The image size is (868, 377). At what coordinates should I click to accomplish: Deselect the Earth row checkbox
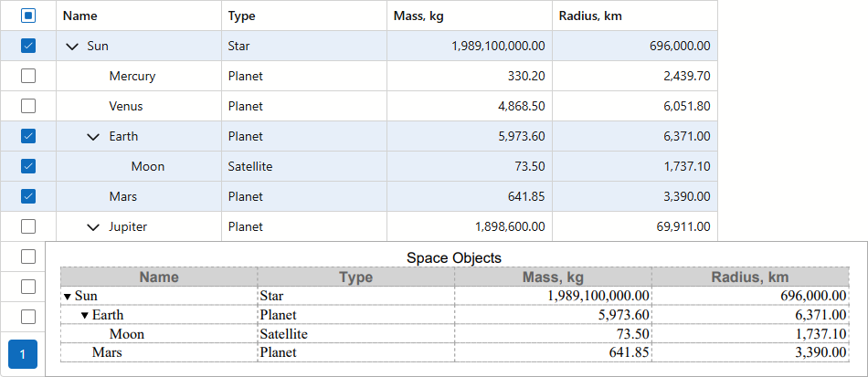pyautogui.click(x=27, y=136)
